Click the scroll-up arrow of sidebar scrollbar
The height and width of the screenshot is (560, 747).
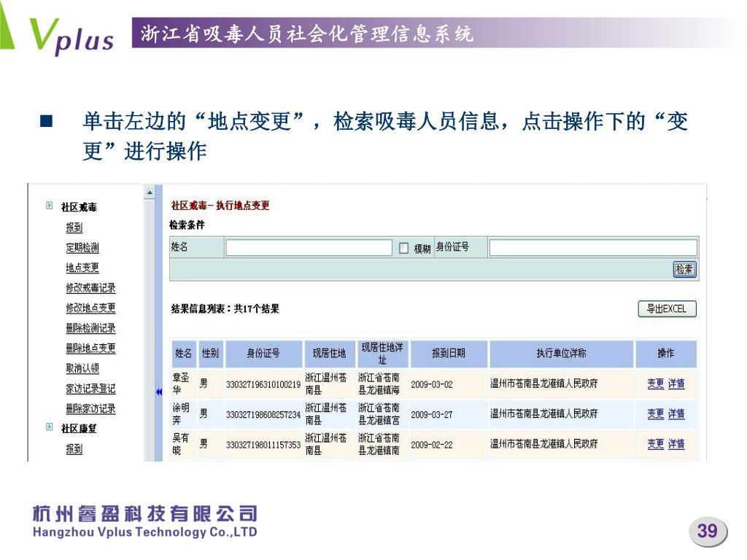pyautogui.click(x=150, y=192)
